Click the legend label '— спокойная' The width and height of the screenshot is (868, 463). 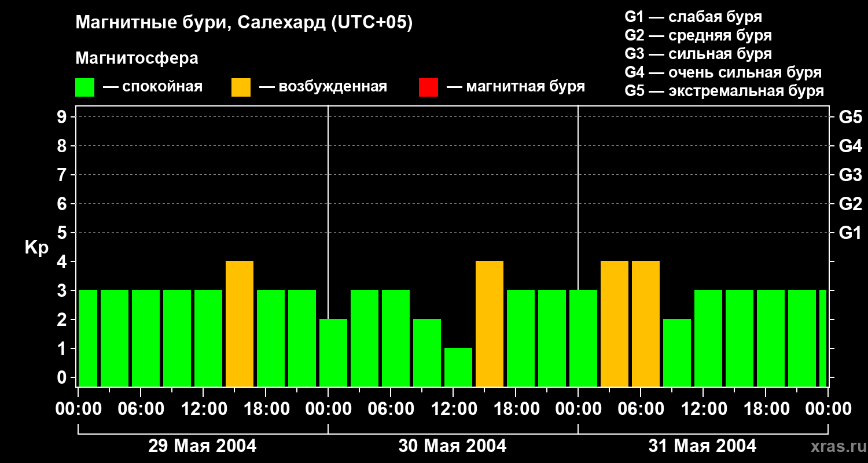(x=153, y=87)
